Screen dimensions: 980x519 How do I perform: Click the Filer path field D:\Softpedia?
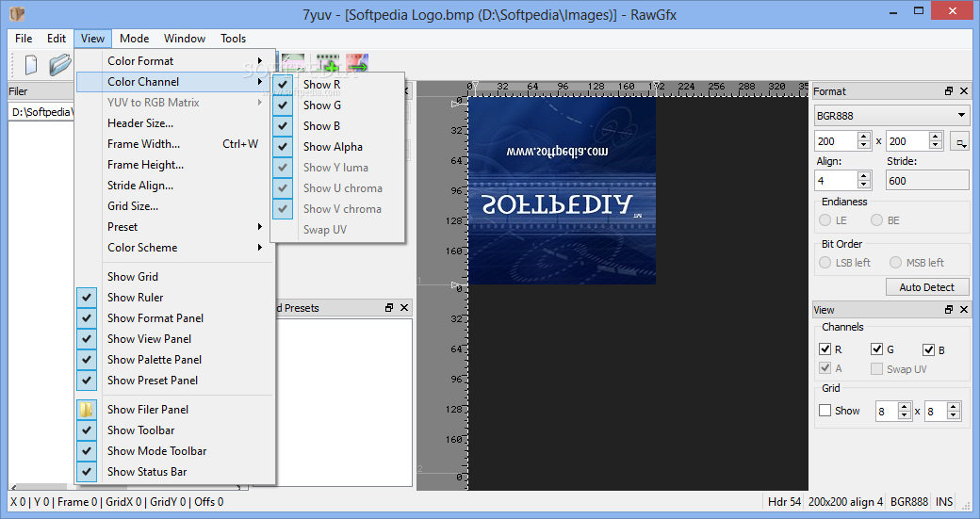(41, 112)
